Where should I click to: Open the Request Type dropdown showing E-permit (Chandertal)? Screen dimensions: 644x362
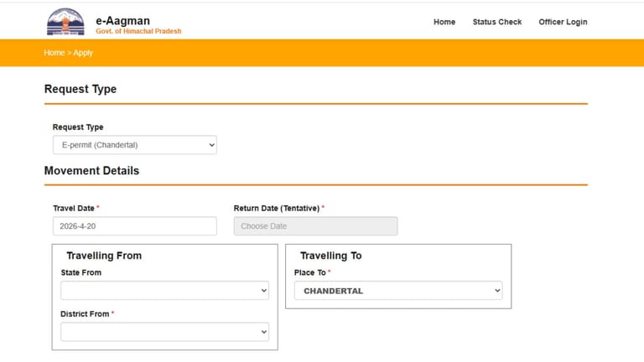(x=134, y=145)
